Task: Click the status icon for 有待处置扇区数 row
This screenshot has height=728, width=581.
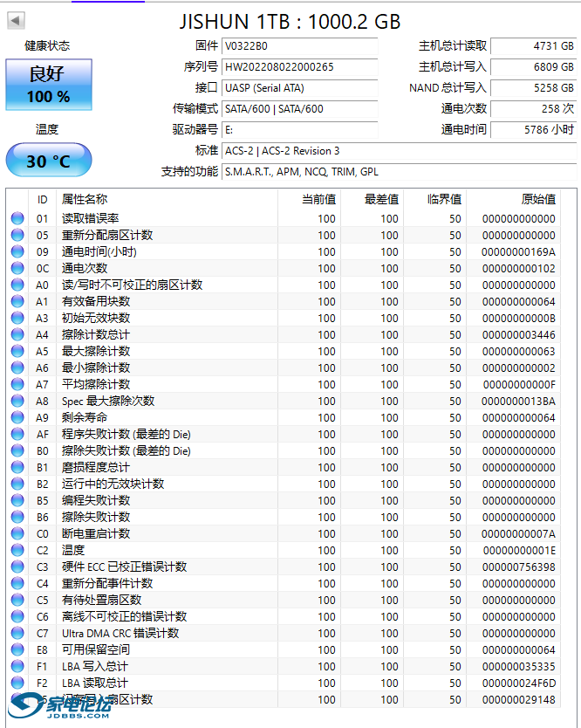Action: click(17, 600)
